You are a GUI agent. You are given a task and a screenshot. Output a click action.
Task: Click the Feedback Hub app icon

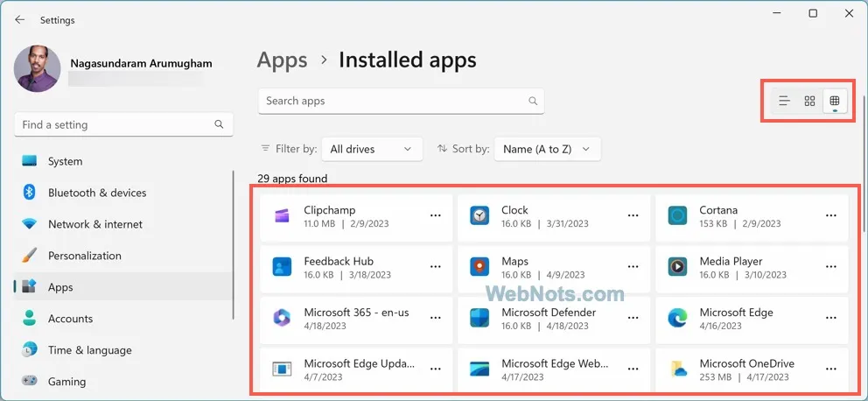tap(282, 267)
